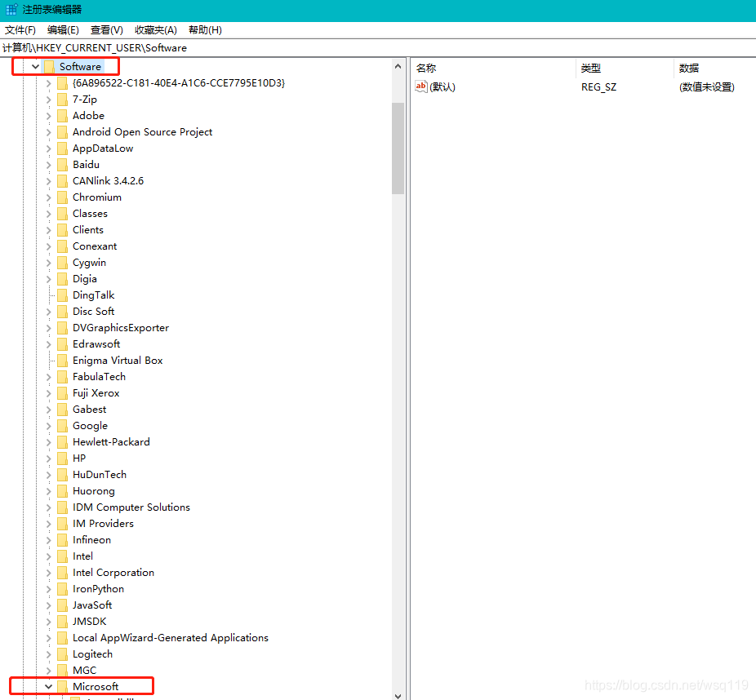The image size is (756, 700).
Task: Click the REG_SZ type cell
Action: pos(598,87)
